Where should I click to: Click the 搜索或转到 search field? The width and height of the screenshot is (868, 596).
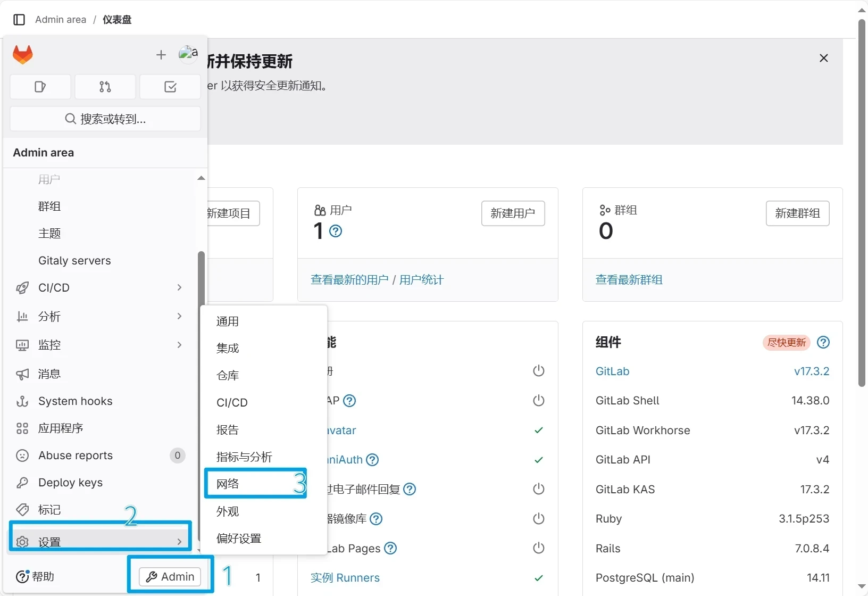click(x=105, y=119)
